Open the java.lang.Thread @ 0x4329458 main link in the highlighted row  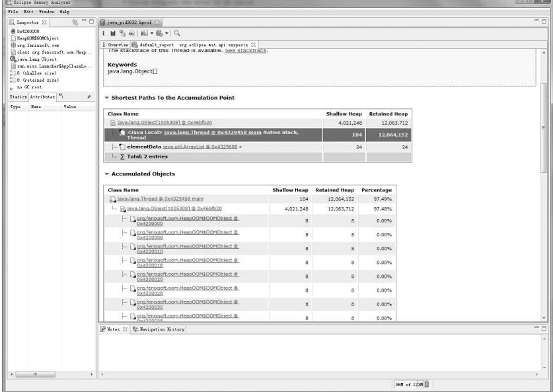213,133
